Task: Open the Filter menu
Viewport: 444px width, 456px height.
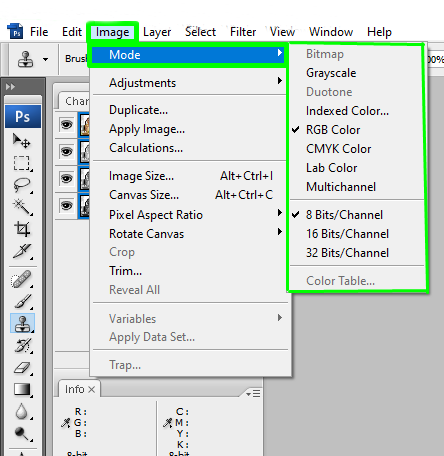Action: (243, 32)
